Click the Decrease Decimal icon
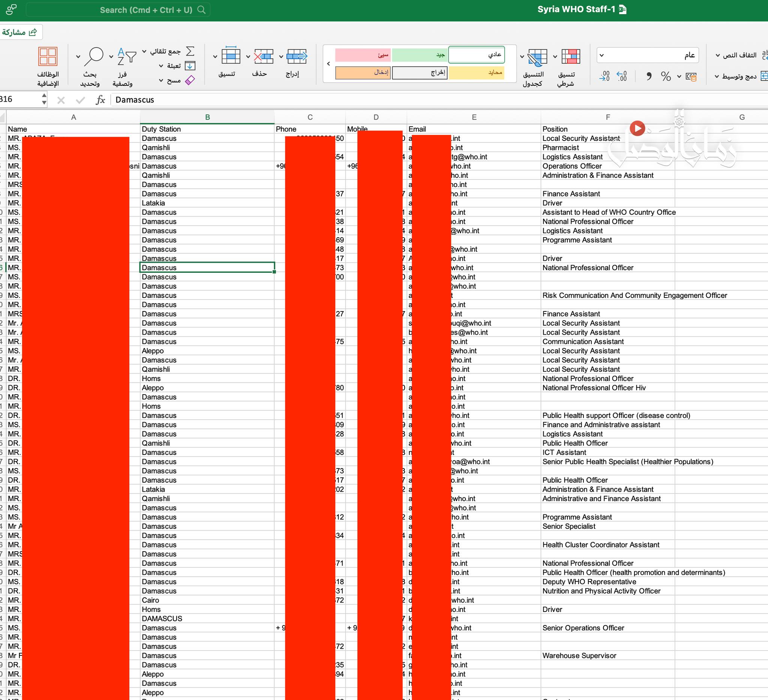 pyautogui.click(x=604, y=76)
